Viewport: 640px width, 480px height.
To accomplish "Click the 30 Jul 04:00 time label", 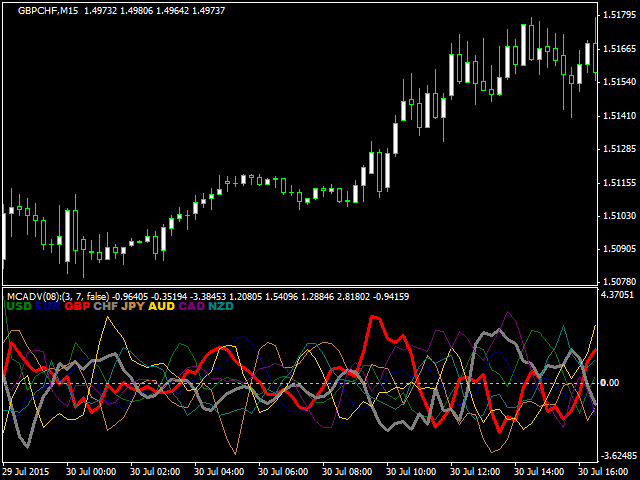I will pos(219,472).
